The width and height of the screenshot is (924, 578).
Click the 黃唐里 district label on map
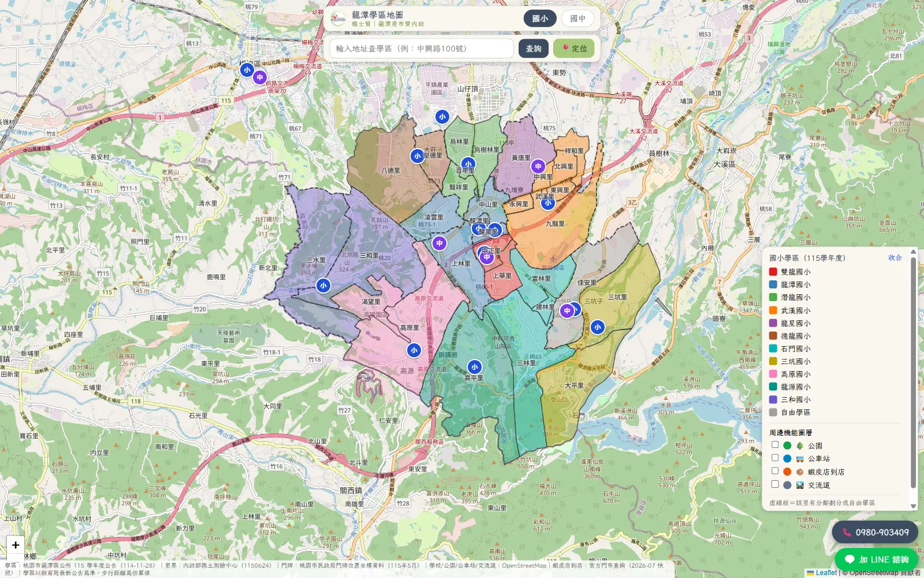coord(521,158)
